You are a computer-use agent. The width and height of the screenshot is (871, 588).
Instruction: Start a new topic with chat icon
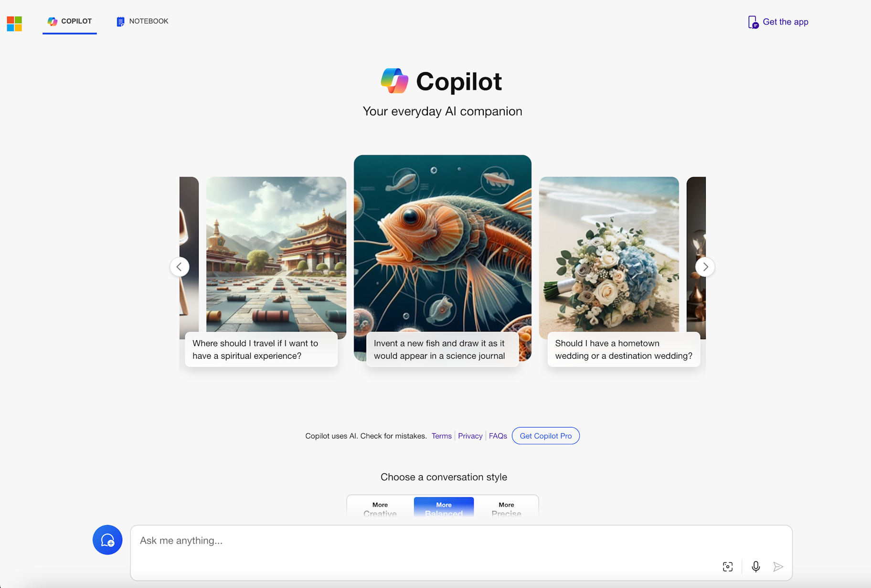click(107, 540)
